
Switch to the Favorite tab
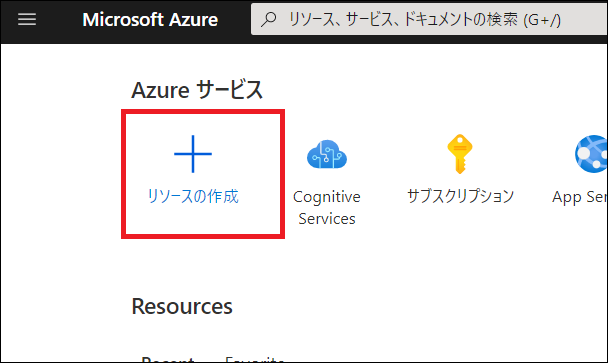pos(255,359)
